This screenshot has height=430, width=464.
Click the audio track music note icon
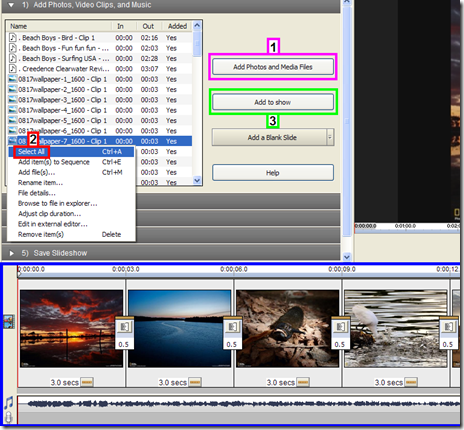coord(9,403)
